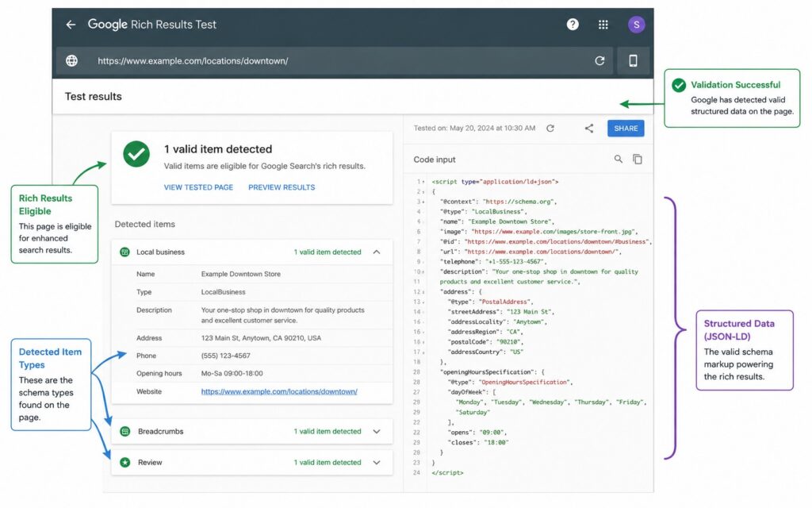Screen dimensions: 812x508
Task: Click 'Local business' row label
Action: point(160,252)
